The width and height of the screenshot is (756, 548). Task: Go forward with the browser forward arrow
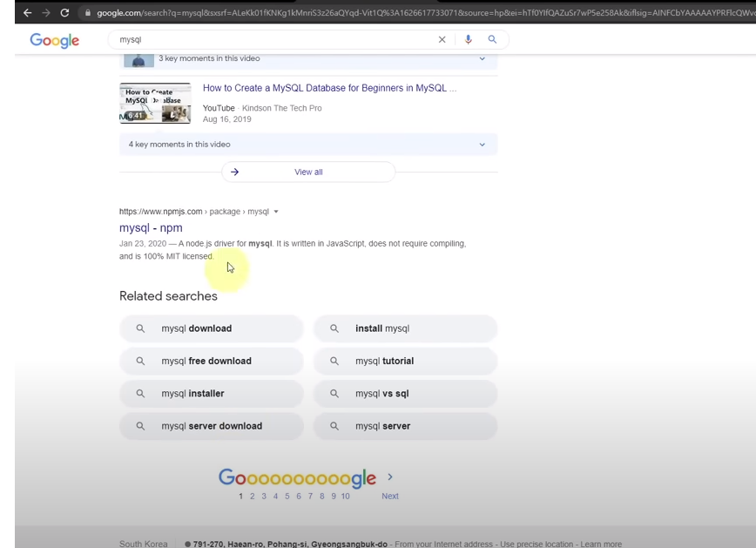pos(46,12)
